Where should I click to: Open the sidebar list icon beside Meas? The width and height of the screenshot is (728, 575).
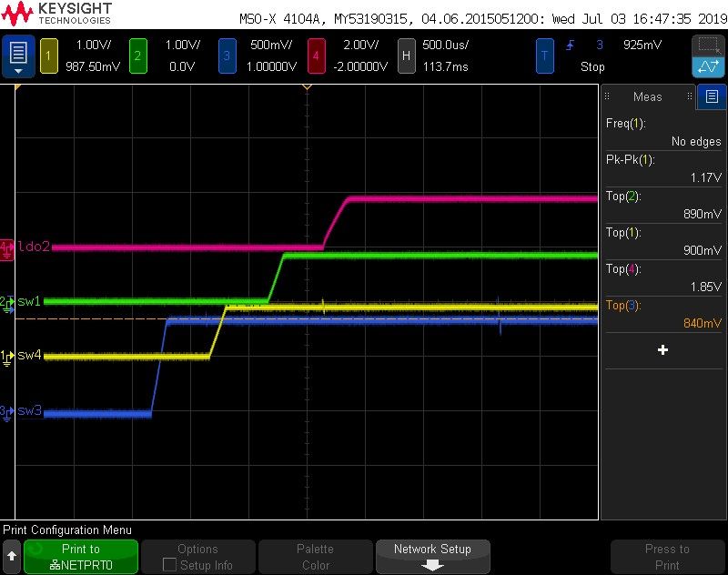pyautogui.click(x=712, y=96)
